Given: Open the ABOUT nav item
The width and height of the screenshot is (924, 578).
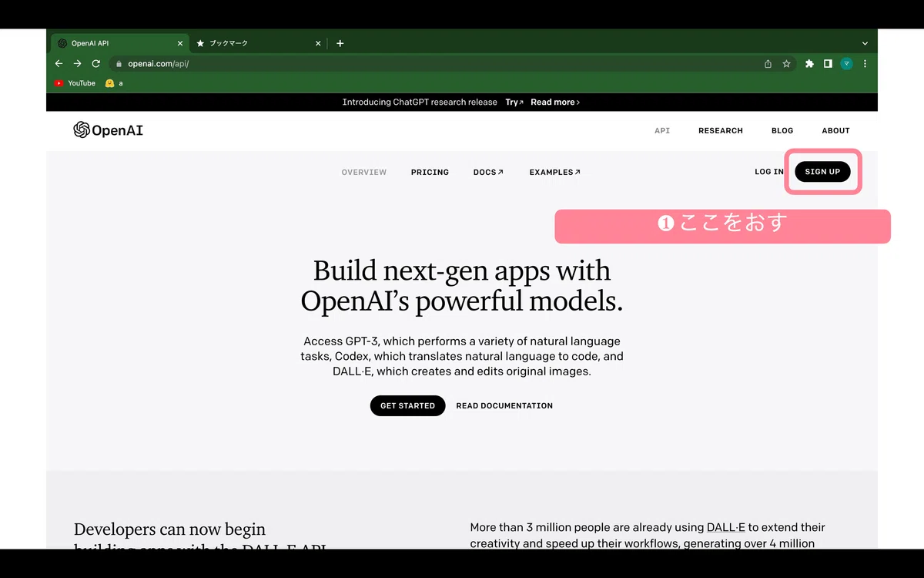Looking at the screenshot, I should (x=835, y=131).
